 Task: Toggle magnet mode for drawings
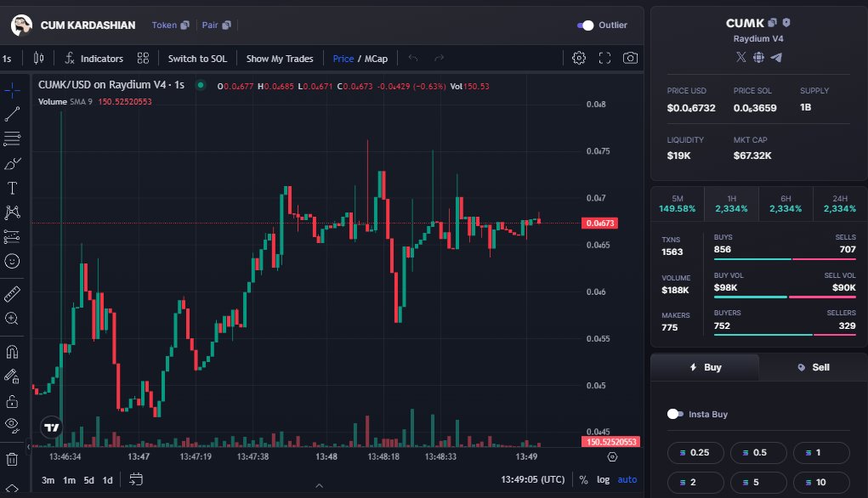pos(12,352)
